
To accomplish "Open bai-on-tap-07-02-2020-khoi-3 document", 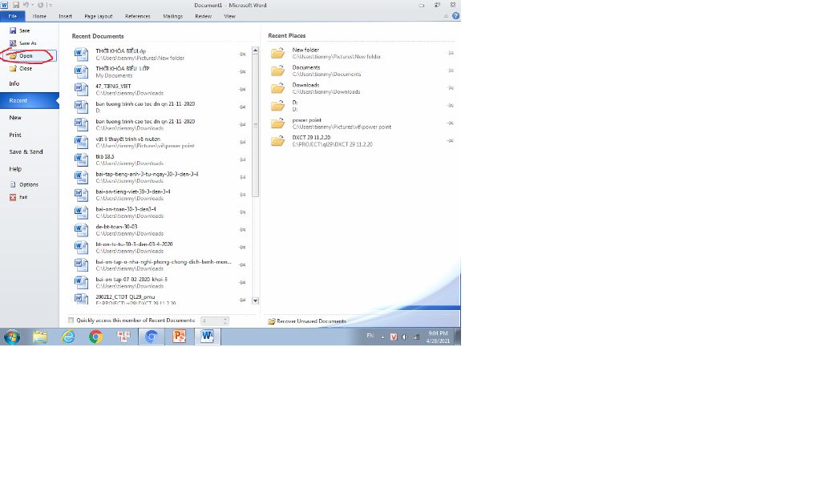I will coord(160,283).
